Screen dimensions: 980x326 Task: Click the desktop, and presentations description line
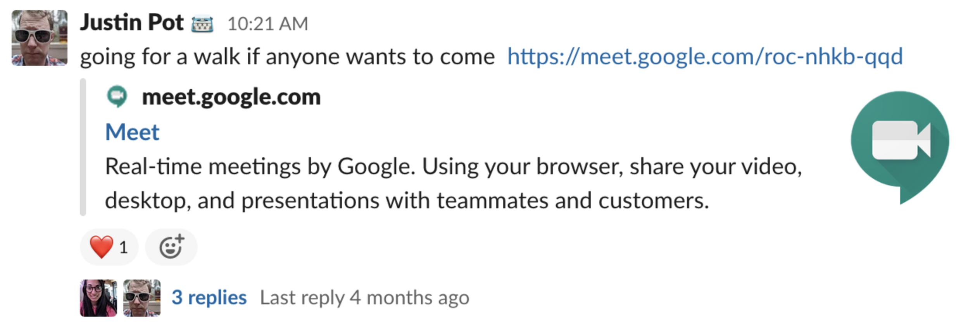click(407, 201)
